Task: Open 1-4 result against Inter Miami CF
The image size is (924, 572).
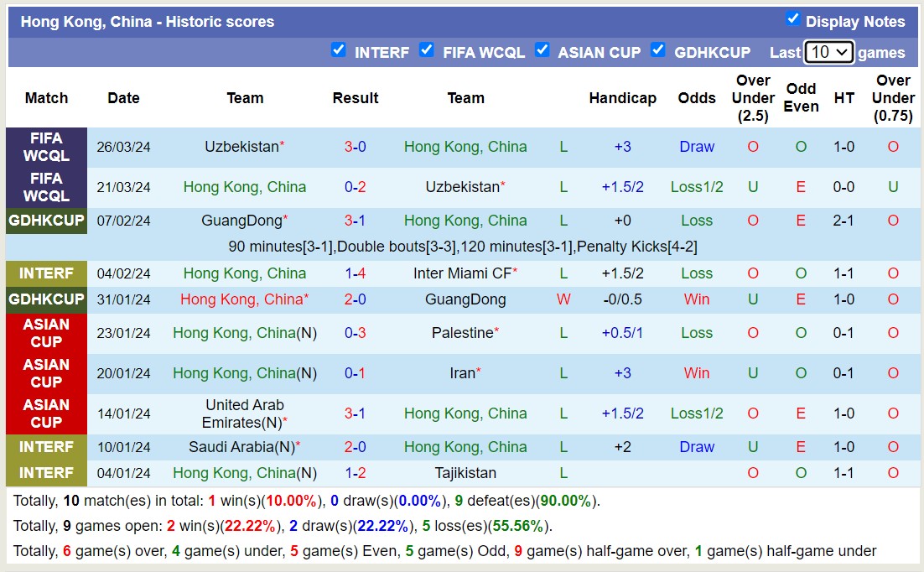Action: [x=356, y=273]
